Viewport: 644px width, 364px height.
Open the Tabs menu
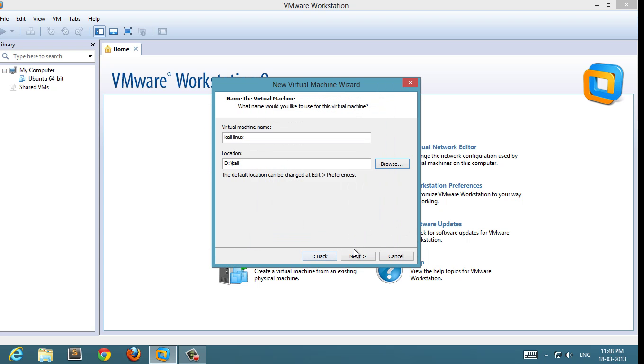(74, 19)
